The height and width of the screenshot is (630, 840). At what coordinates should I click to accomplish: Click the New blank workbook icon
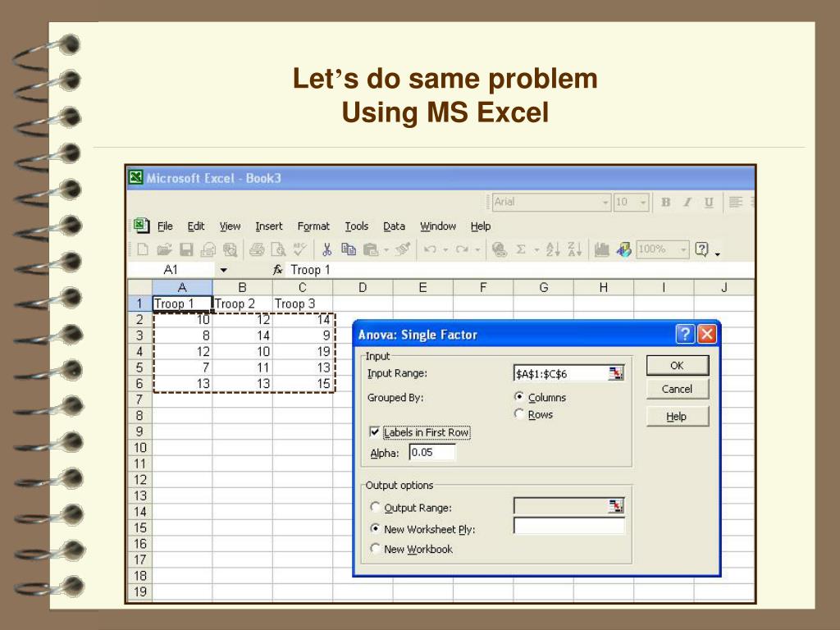point(143,249)
